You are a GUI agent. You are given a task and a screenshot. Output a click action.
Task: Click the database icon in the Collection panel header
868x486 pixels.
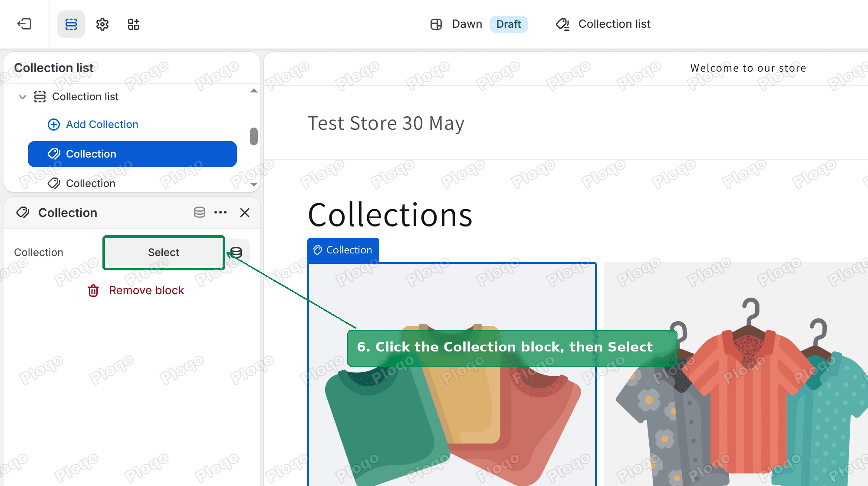[x=200, y=213]
